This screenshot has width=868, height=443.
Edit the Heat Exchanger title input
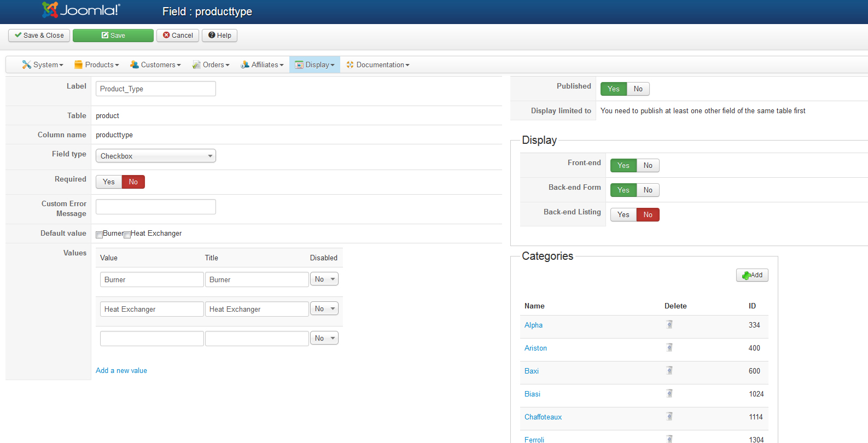point(257,309)
